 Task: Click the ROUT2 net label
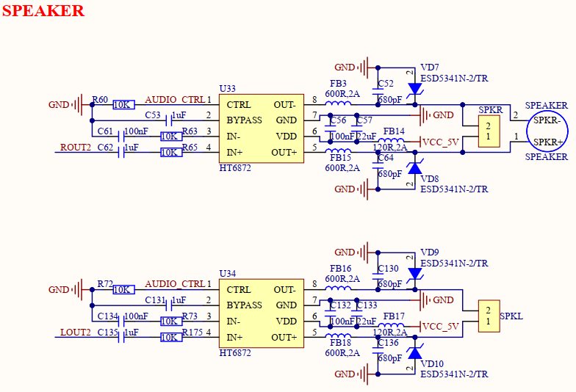point(76,148)
